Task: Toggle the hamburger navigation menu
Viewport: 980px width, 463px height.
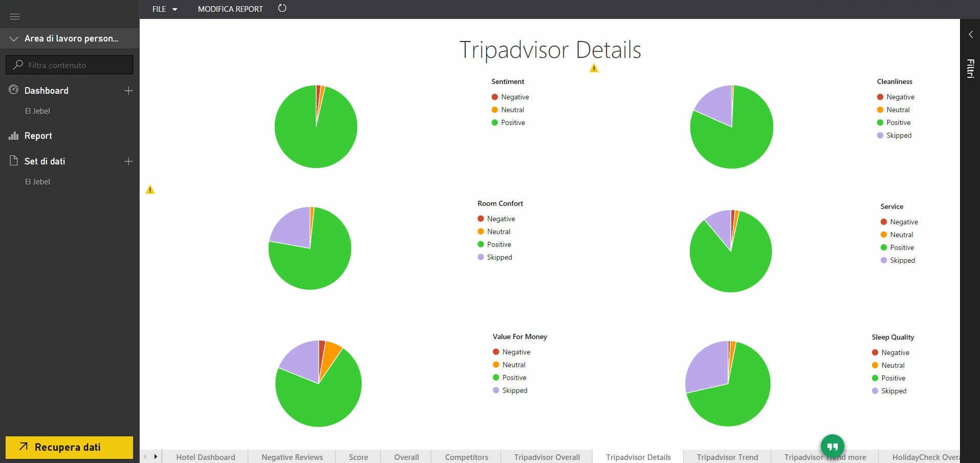Action: coord(15,17)
